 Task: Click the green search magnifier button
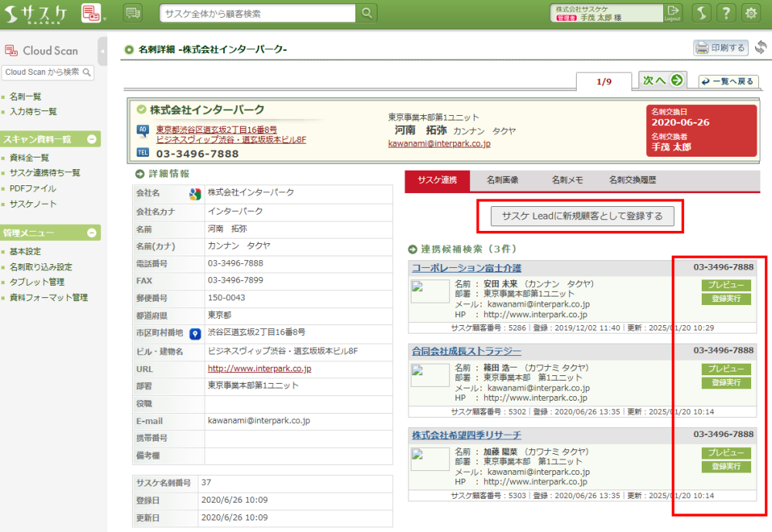tap(367, 13)
